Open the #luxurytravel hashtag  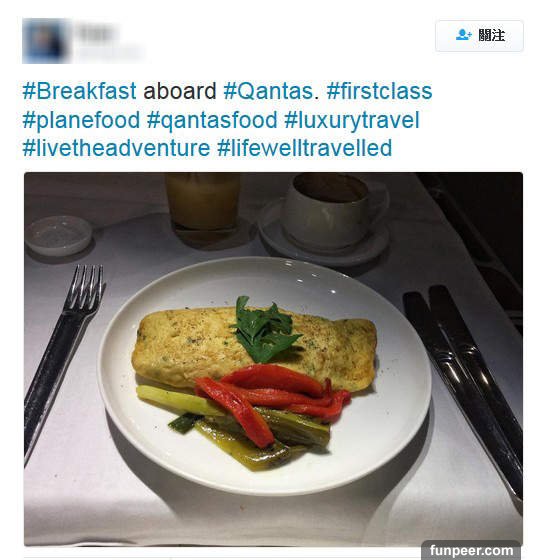click(x=352, y=120)
